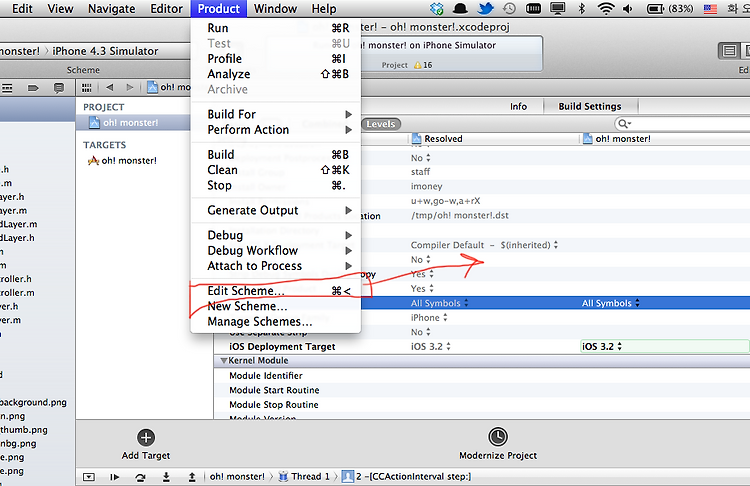Expand the Debug submenu
750x486 pixels.
pos(276,235)
